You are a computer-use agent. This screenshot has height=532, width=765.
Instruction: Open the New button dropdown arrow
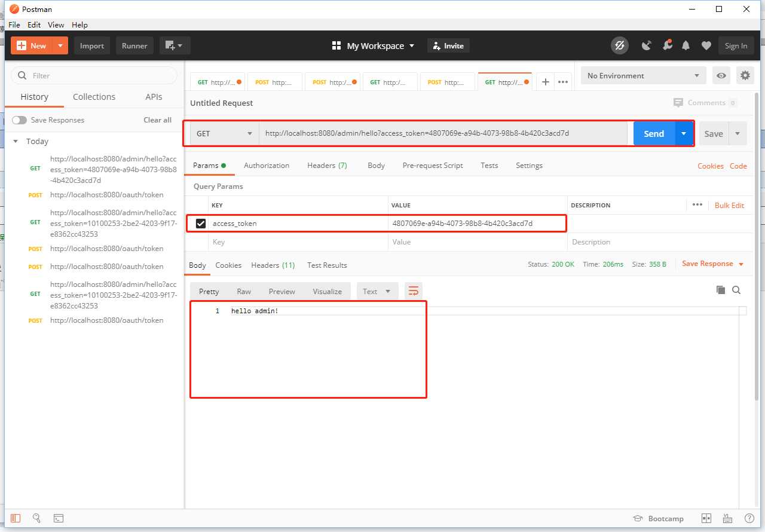(60, 45)
